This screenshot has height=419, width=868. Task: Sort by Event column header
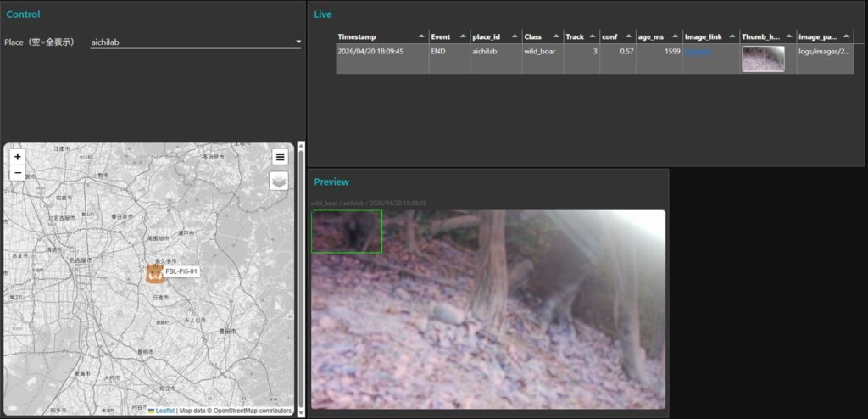click(x=441, y=36)
